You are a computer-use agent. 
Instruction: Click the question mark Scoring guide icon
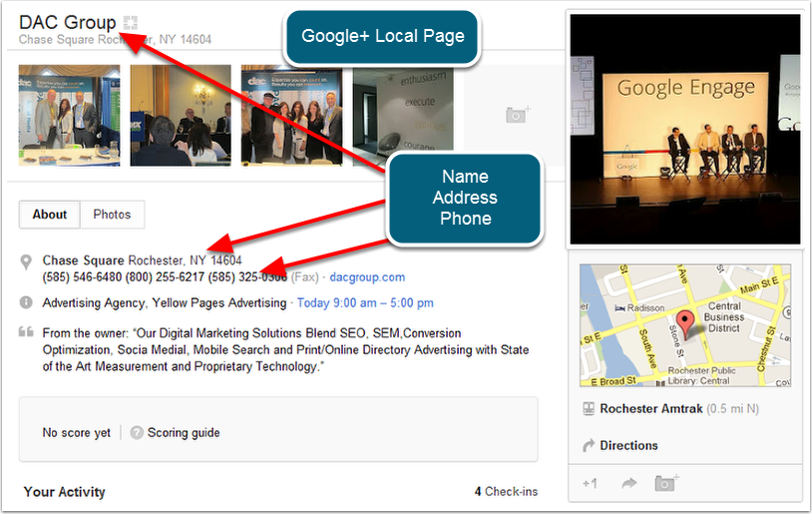point(137,432)
